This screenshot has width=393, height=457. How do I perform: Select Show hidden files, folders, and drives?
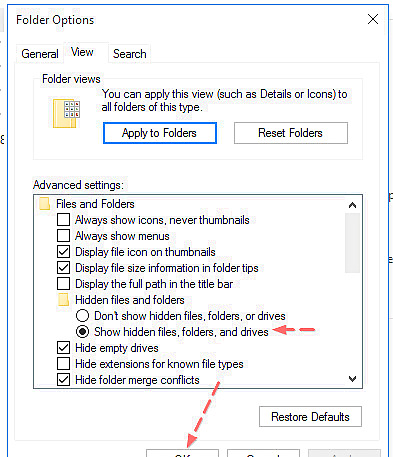82,331
